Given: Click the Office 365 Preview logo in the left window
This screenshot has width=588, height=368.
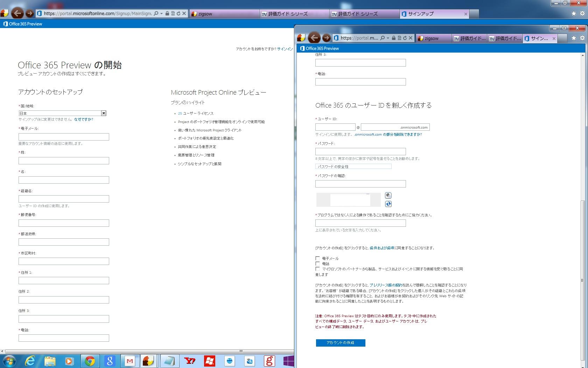Looking at the screenshot, I should [x=23, y=24].
